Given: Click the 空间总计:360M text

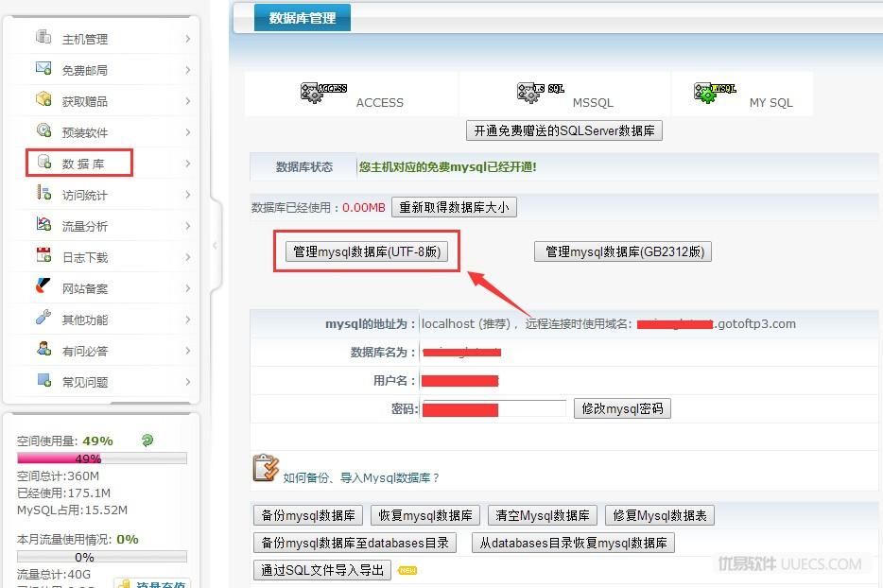Looking at the screenshot, I should [x=58, y=476].
